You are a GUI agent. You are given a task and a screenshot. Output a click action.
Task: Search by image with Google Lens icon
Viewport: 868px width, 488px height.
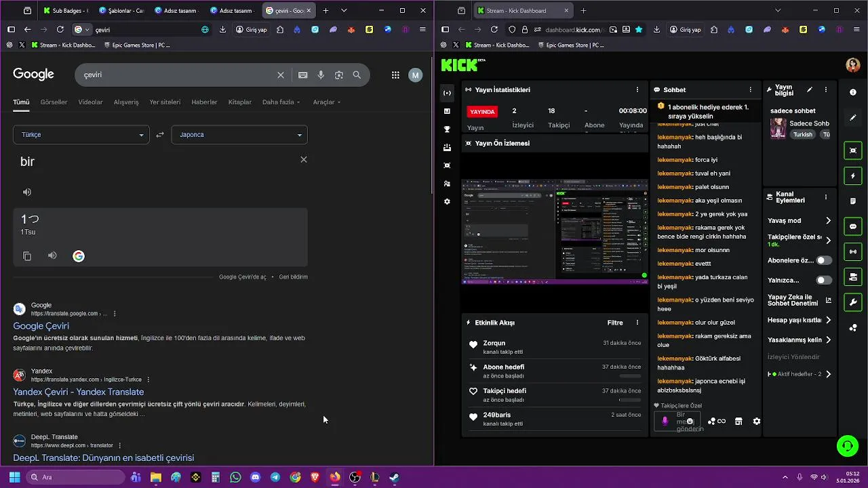pyautogui.click(x=339, y=75)
